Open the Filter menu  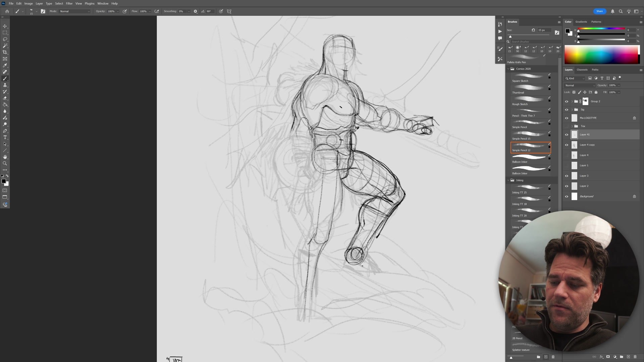pyautogui.click(x=69, y=3)
